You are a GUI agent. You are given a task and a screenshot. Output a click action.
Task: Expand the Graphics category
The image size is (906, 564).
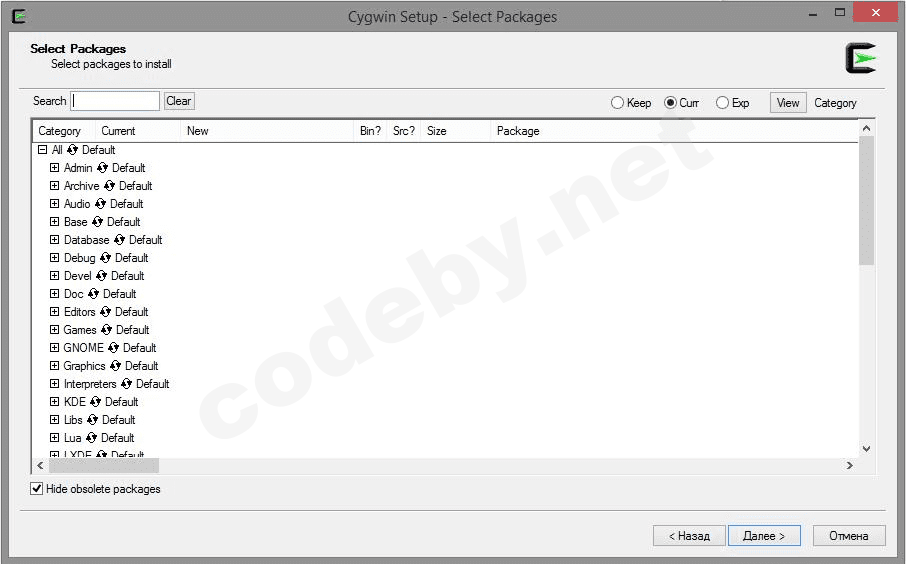pyautogui.click(x=54, y=365)
